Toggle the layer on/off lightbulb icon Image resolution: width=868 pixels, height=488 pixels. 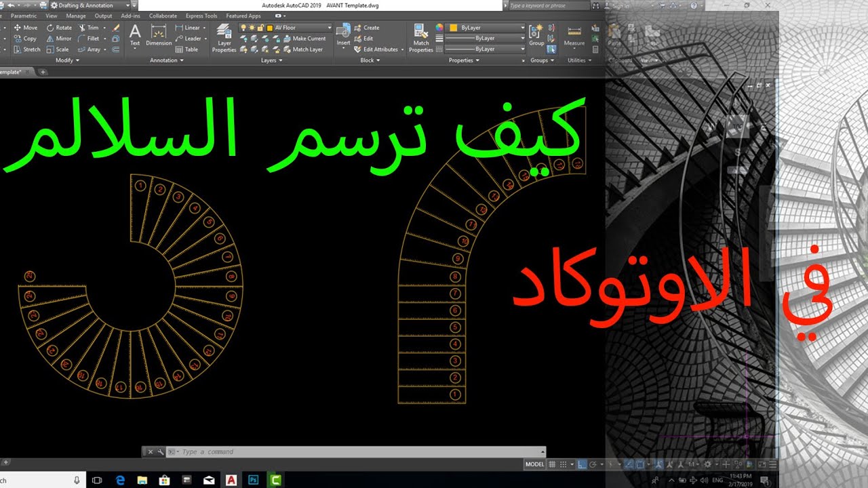pos(243,28)
